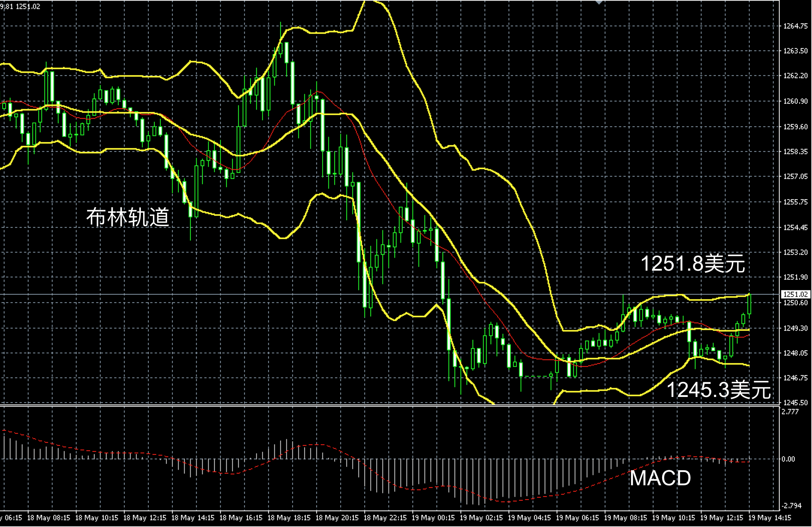Click the 19 May 14:15 time label

[769, 518]
